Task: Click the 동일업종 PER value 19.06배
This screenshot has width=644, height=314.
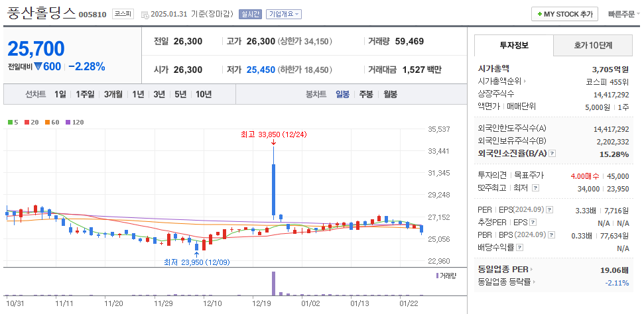Action: pos(614,270)
